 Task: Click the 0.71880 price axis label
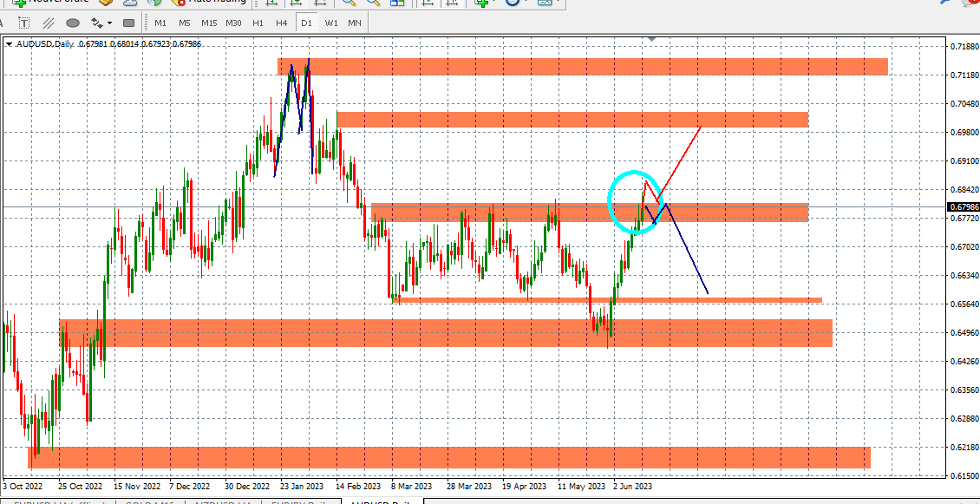pyautogui.click(x=964, y=47)
